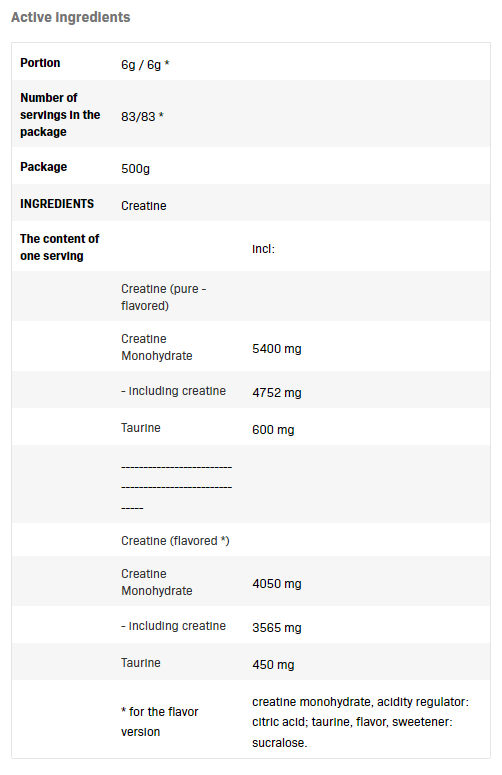Click the 6g / 6g * portion value
502x775 pixels.
coord(145,65)
